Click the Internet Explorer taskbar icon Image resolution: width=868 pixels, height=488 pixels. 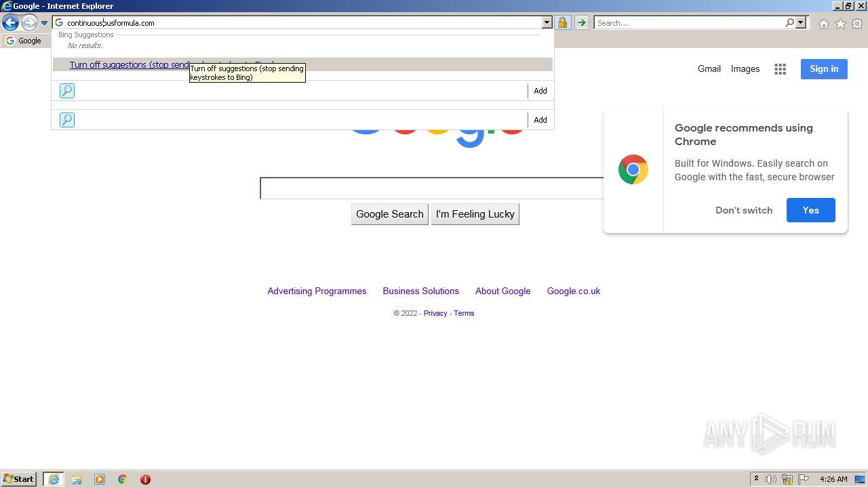(54, 479)
